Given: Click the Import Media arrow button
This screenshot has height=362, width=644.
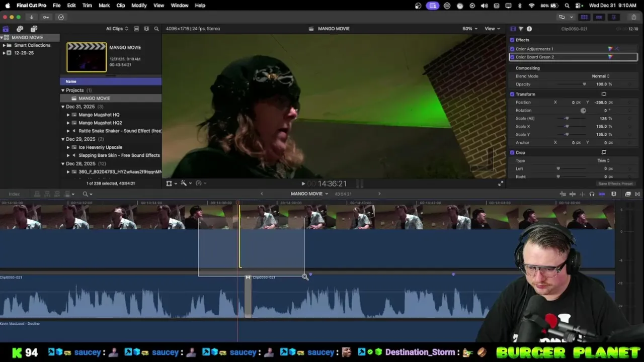Looking at the screenshot, I should click(x=31, y=17).
